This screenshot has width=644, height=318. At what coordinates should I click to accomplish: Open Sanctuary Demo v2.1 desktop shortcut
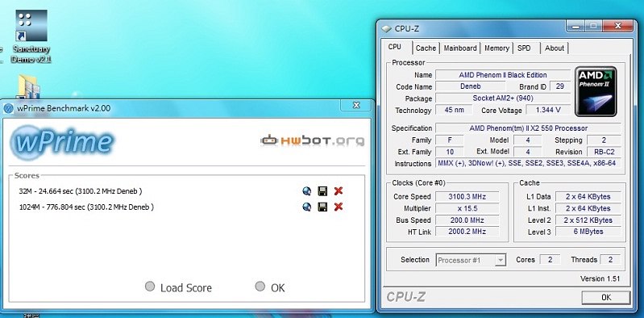coord(31,36)
